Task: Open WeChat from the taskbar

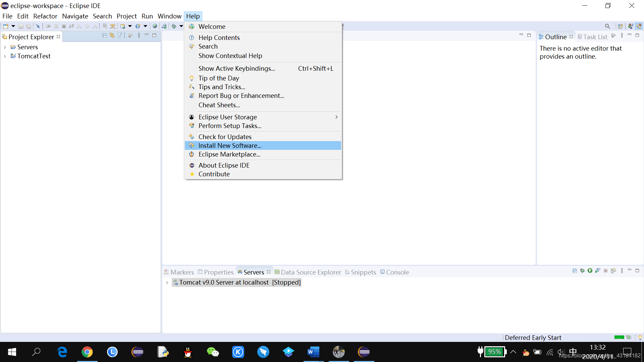Action: 213,352
